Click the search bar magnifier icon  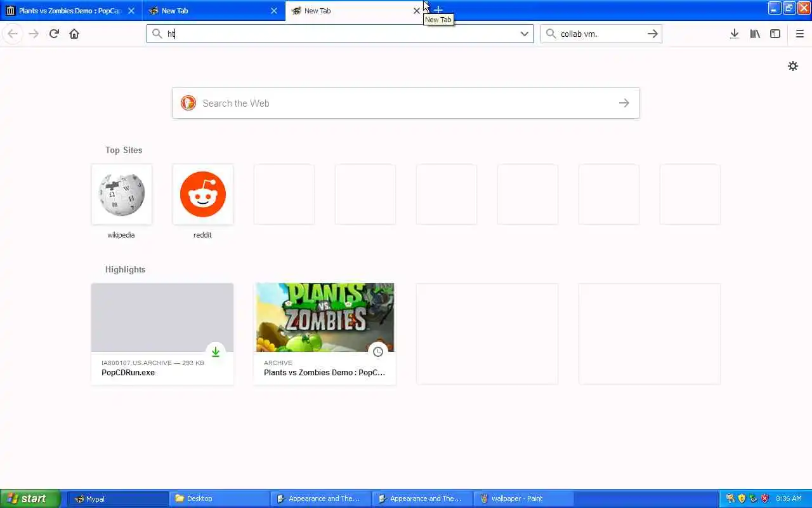click(x=551, y=34)
